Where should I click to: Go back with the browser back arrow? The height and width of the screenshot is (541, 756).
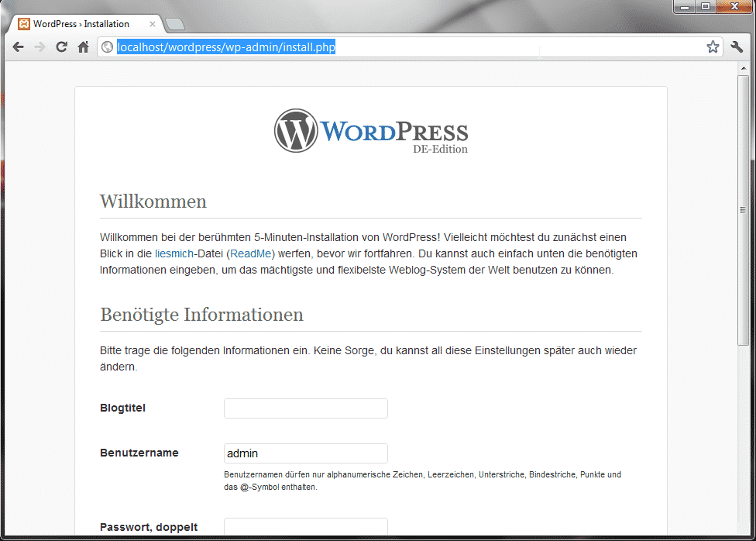[x=19, y=47]
